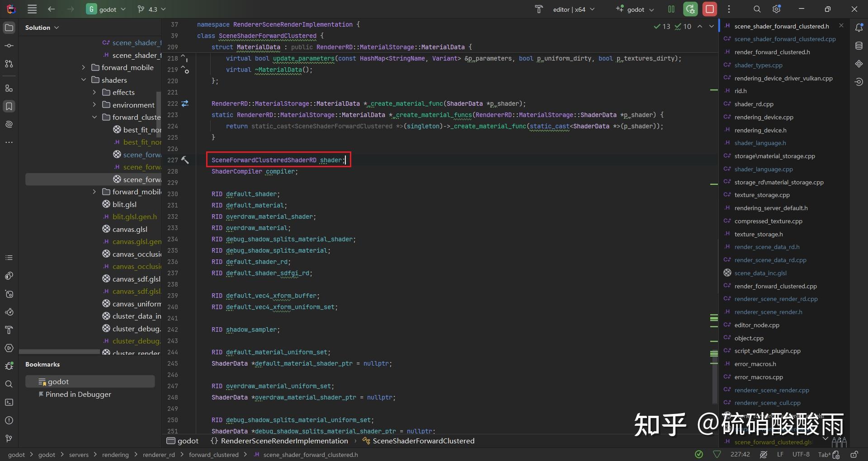The image size is (868, 461).
Task: Open the Pull Requests panel
Action: coord(9,63)
